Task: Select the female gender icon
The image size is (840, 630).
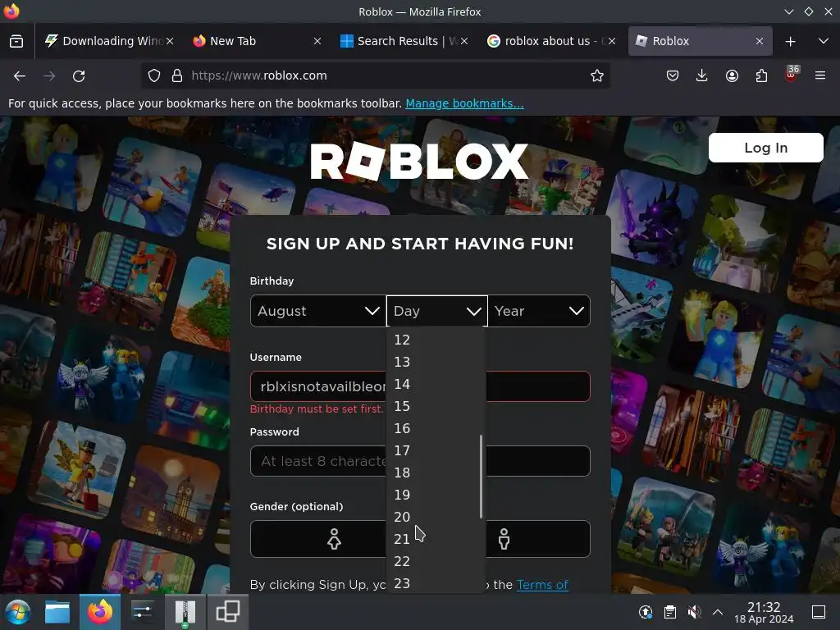Action: (x=334, y=539)
